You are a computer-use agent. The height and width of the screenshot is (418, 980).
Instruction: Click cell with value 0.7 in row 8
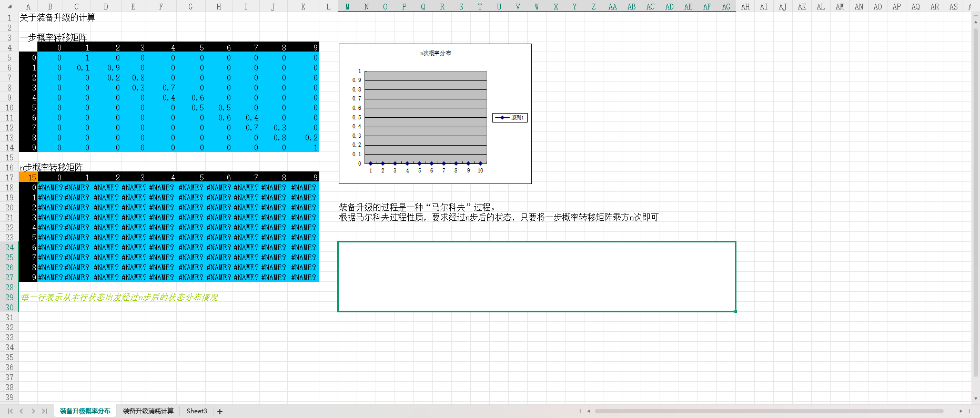(161, 87)
